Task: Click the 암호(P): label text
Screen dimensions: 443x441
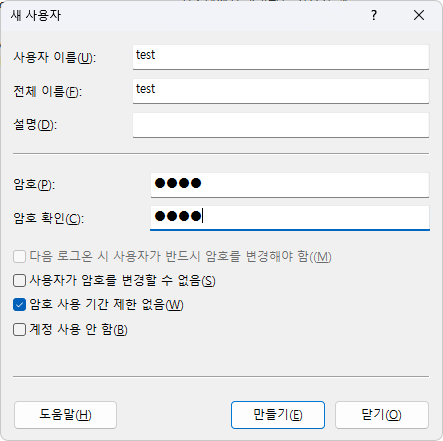Action: pyautogui.click(x=34, y=184)
